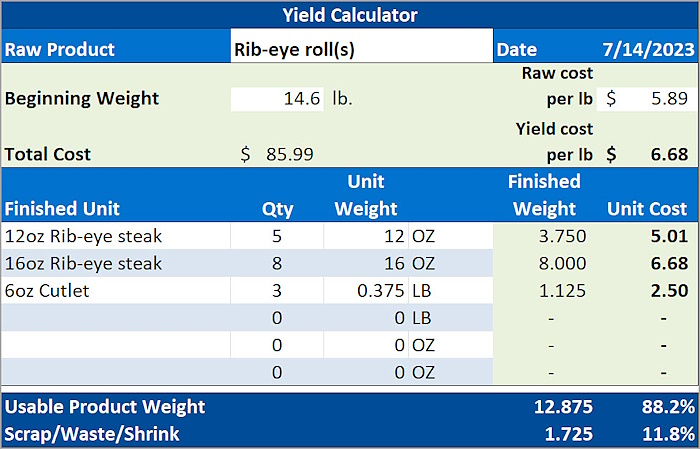Select the 6oz Cutlet name cell
This screenshot has width=700, height=449.
point(115,290)
